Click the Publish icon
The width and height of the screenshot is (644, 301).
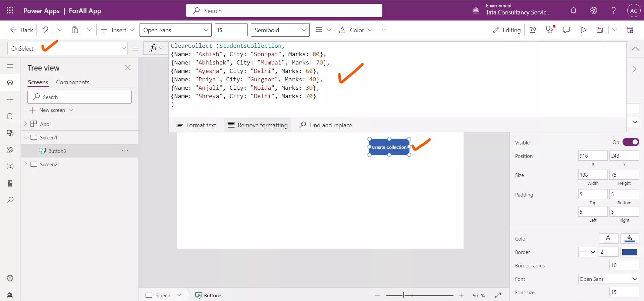(630, 30)
